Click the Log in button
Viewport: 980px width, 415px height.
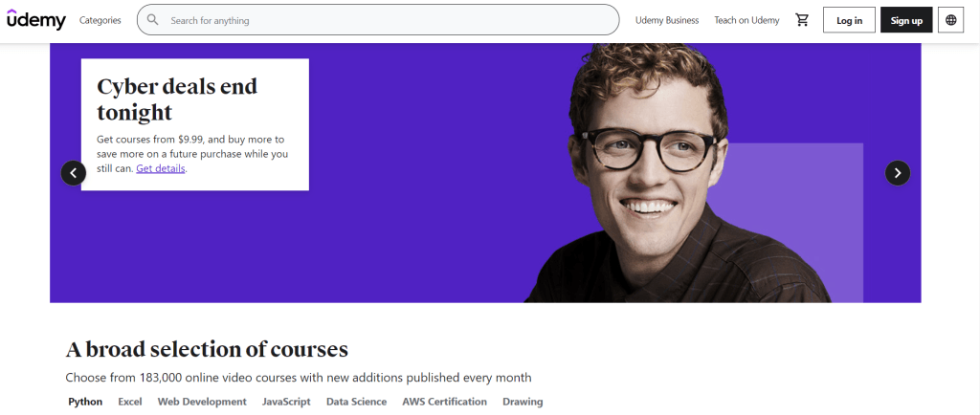pos(850,20)
